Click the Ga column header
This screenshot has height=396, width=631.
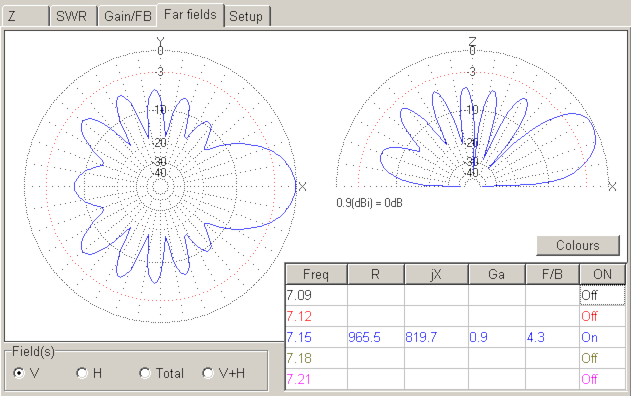pos(497,274)
